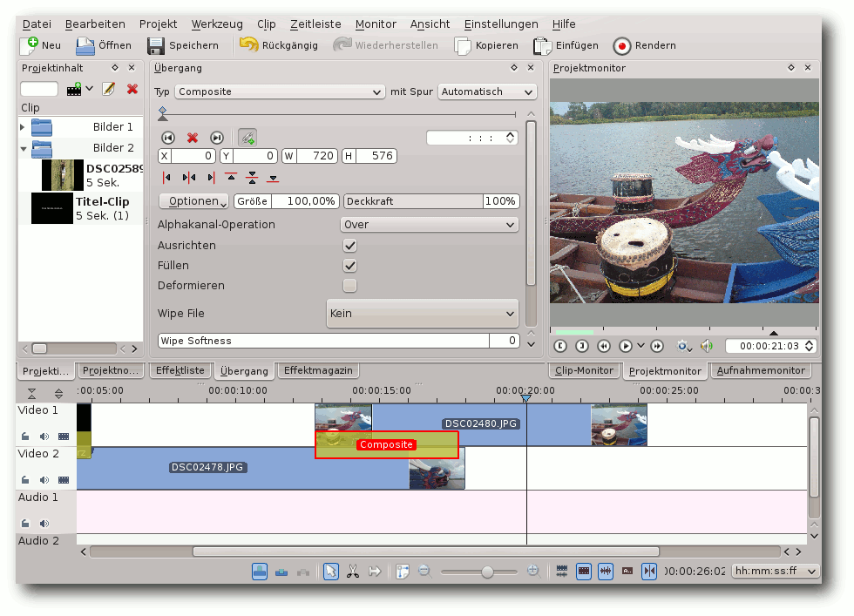This screenshot has width=854, height=616.
Task: Expand the Bilder 1 folder
Action: coord(23,127)
